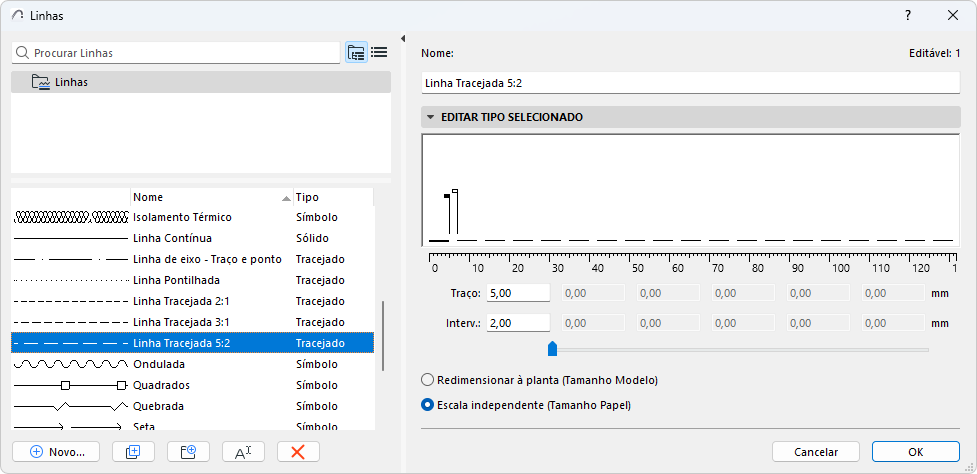Image resolution: width=977 pixels, height=474 pixels.
Task: Switch to folder tree view icon
Action: 356,53
